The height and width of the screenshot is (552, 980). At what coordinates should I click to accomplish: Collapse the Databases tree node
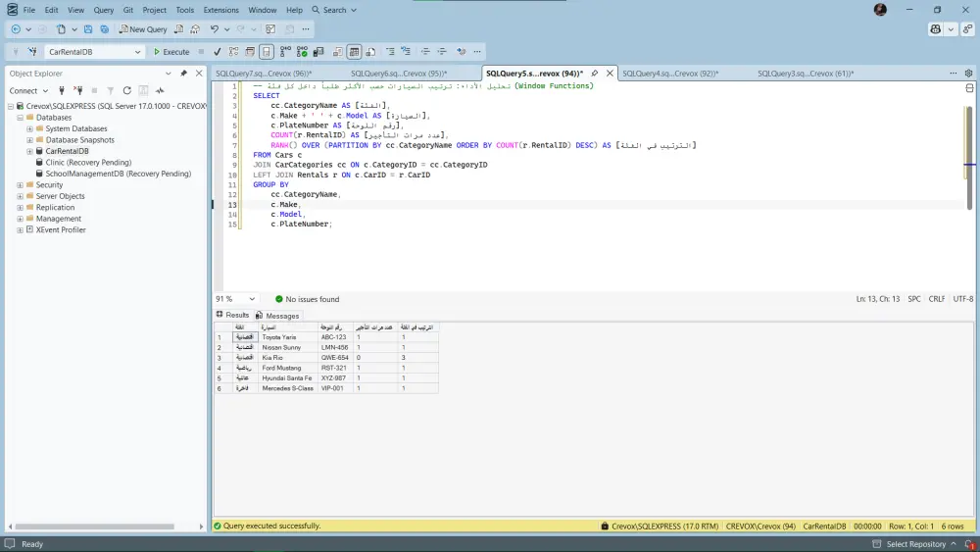[20, 118]
